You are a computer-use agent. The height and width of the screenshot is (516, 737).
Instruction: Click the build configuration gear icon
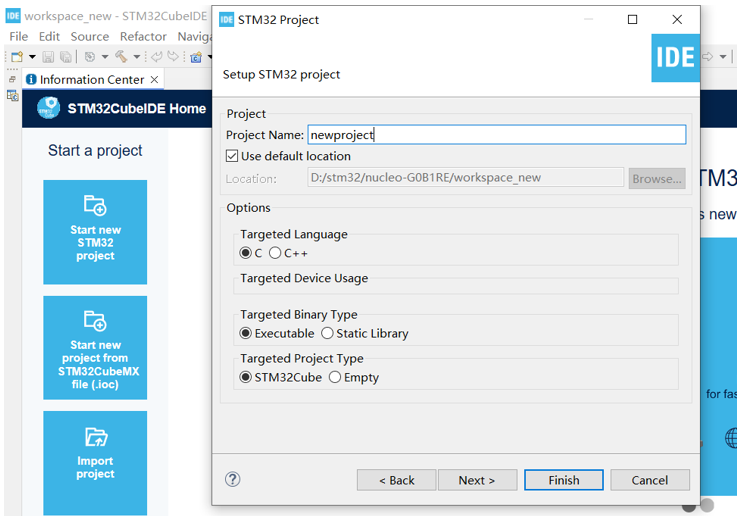(89, 57)
